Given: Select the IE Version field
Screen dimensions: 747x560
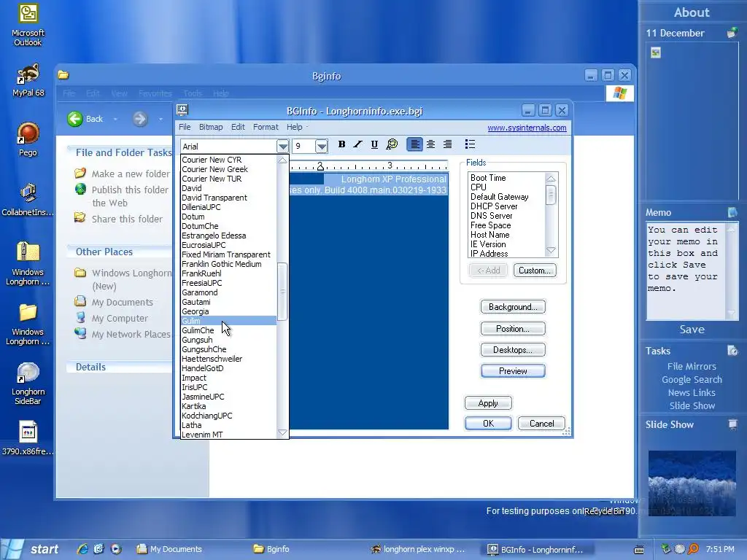Looking at the screenshot, I should [506, 244].
